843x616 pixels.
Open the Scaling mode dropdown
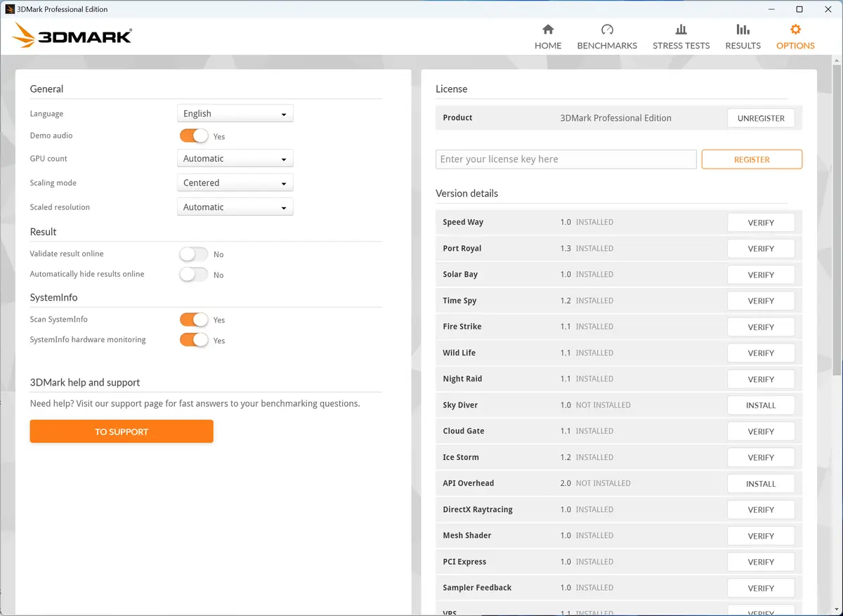click(x=235, y=183)
